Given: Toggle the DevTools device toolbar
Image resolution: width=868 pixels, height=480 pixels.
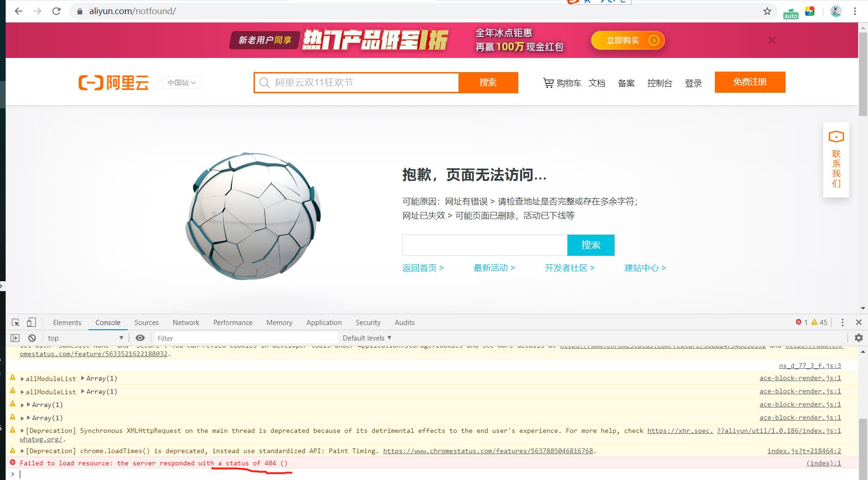Looking at the screenshot, I should pos(31,323).
